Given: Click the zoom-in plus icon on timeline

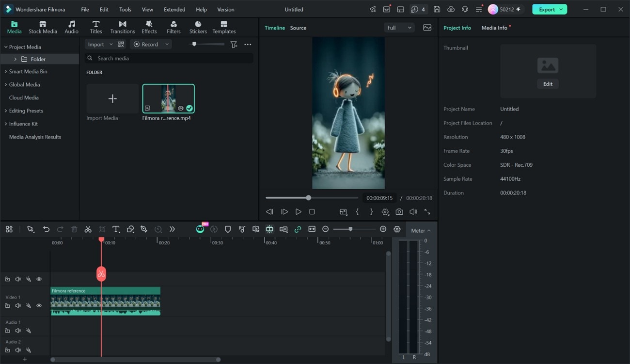Looking at the screenshot, I should tap(383, 229).
